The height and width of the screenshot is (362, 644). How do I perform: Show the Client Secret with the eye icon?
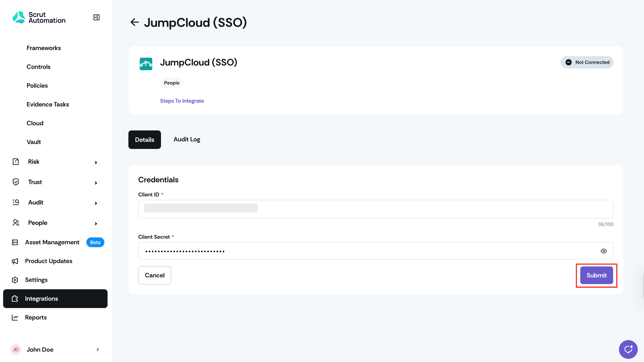604,251
